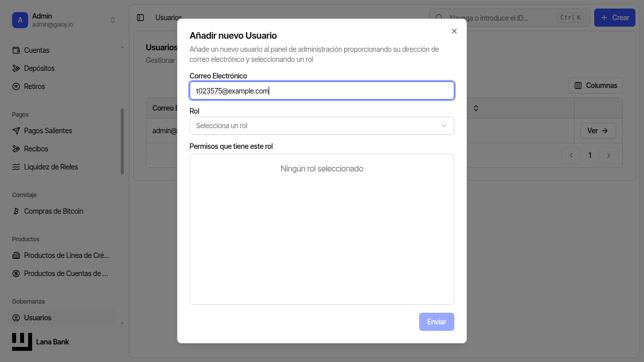Click the Crear button
This screenshot has width=644, height=362.
pyautogui.click(x=614, y=18)
